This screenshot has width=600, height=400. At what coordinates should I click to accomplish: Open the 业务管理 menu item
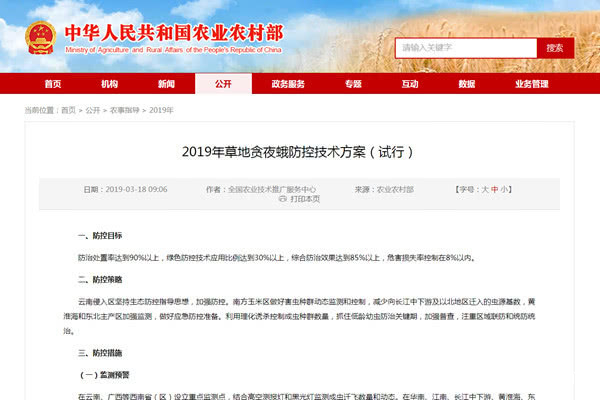point(532,84)
